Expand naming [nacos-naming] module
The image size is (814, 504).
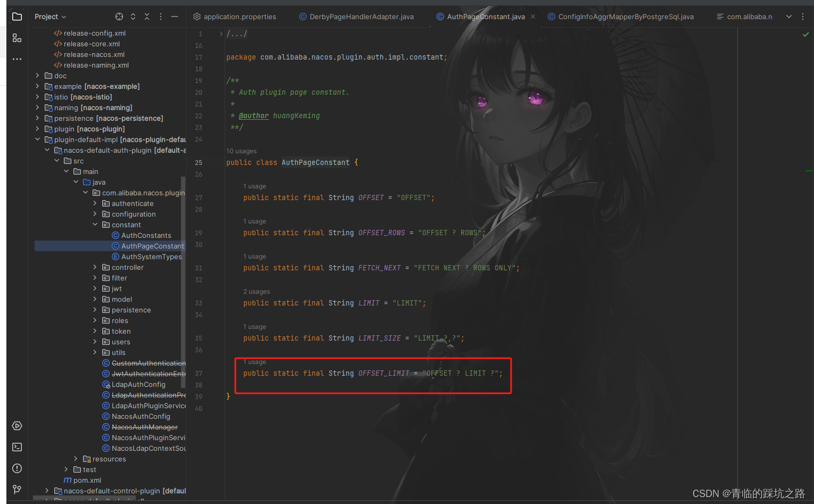coord(37,108)
